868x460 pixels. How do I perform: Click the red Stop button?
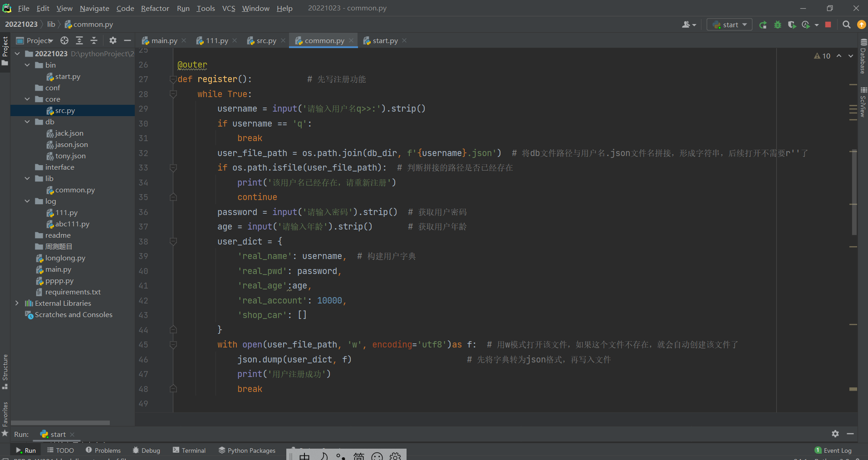click(828, 24)
